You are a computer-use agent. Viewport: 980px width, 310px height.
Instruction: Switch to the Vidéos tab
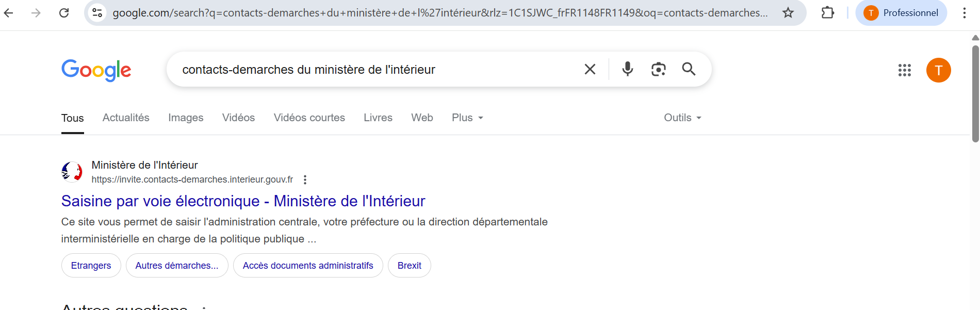[238, 118]
